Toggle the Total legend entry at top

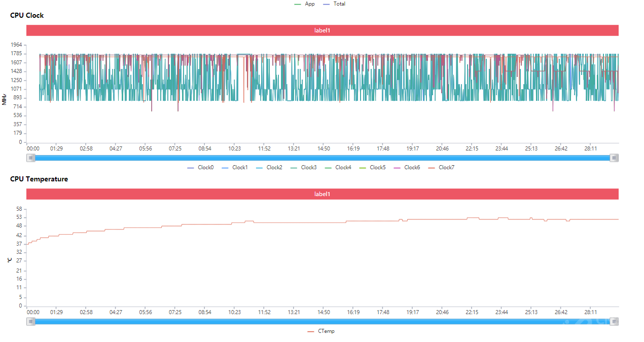tap(335, 4)
